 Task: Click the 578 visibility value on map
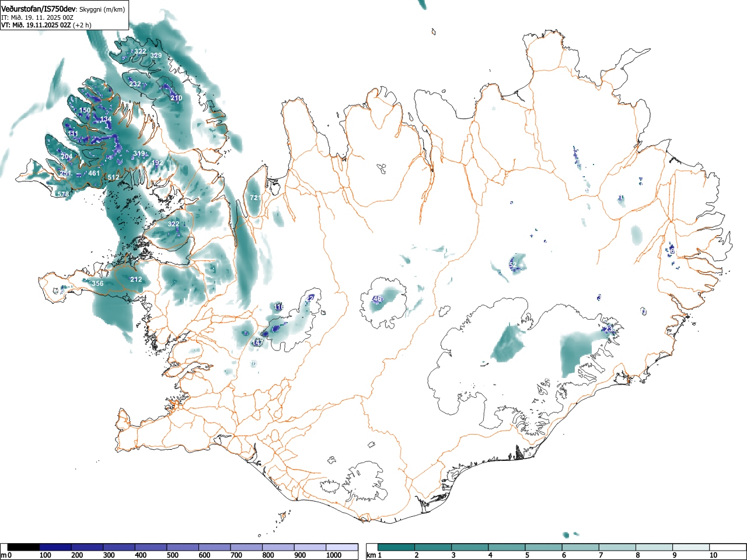tap(63, 194)
